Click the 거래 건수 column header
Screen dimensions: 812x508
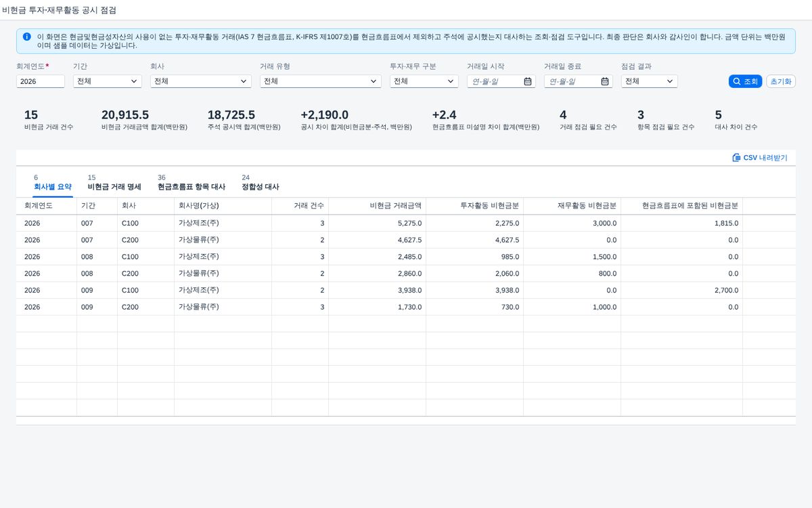(300, 206)
